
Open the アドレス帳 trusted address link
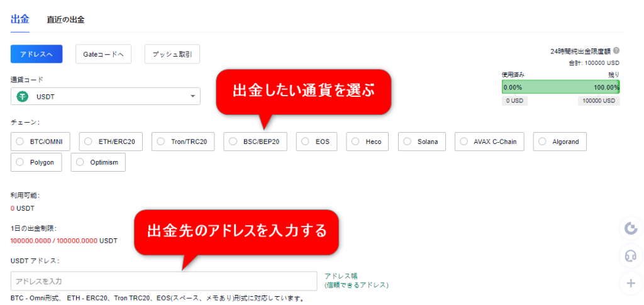pos(340,276)
